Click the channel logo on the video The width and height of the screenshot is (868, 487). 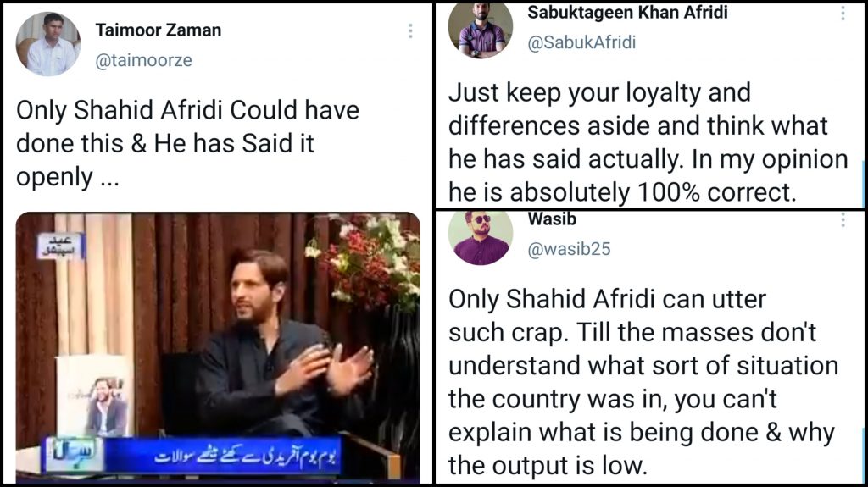75,455
